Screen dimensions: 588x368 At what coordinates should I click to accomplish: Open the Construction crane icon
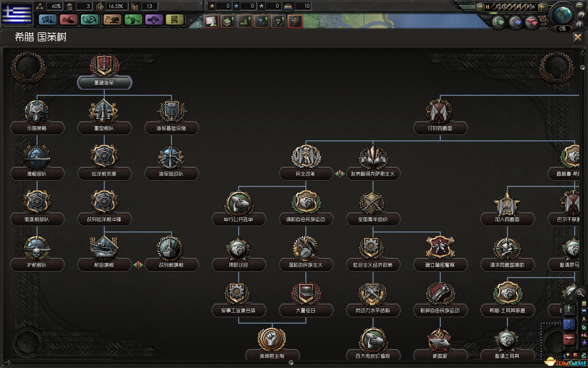[x=112, y=20]
